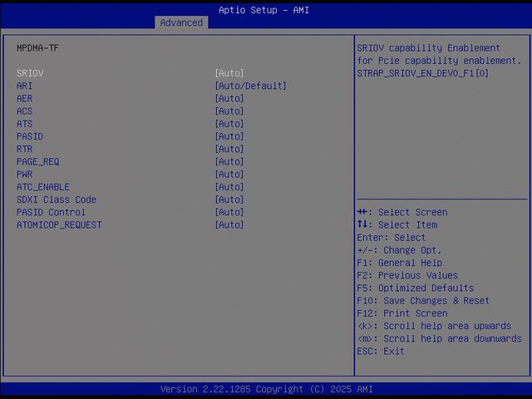532x399 pixels.
Task: Open the ARI [Auto/Default] value
Action: pos(251,86)
